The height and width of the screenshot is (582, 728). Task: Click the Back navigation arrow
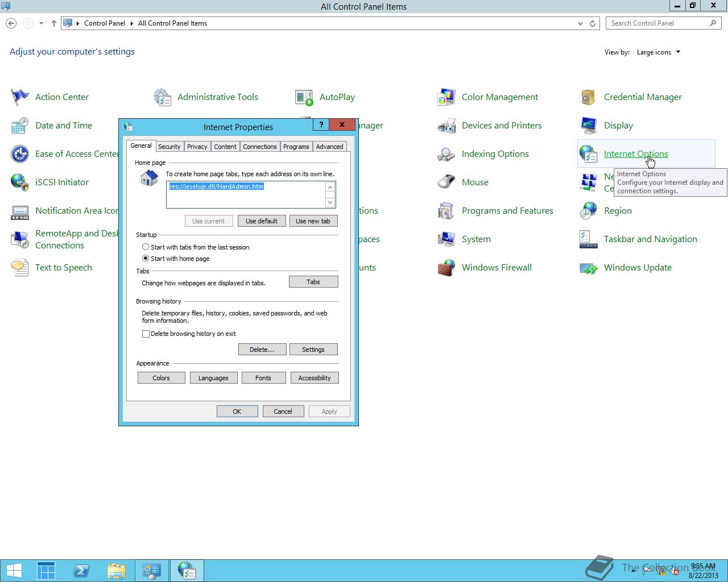click(x=11, y=23)
